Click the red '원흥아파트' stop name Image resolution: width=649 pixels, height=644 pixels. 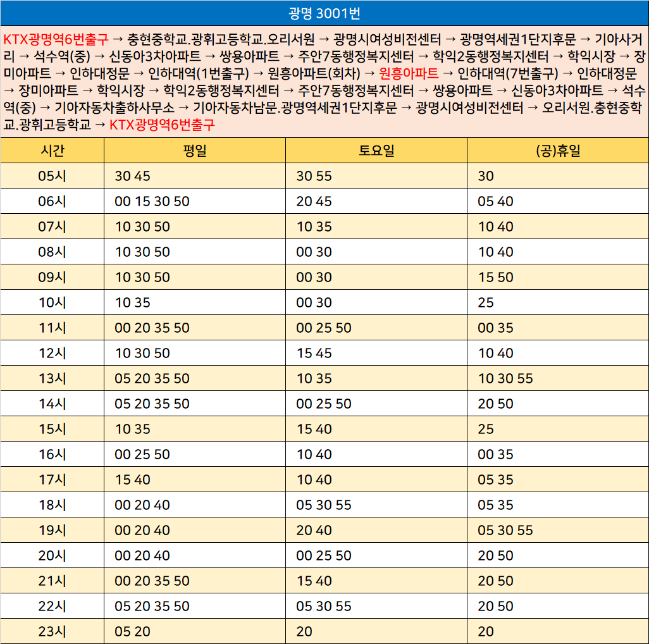click(x=409, y=73)
